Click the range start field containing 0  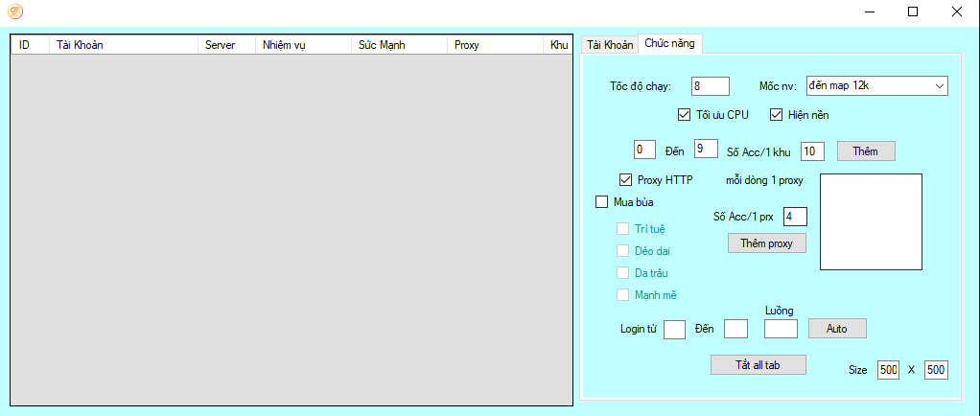point(644,150)
